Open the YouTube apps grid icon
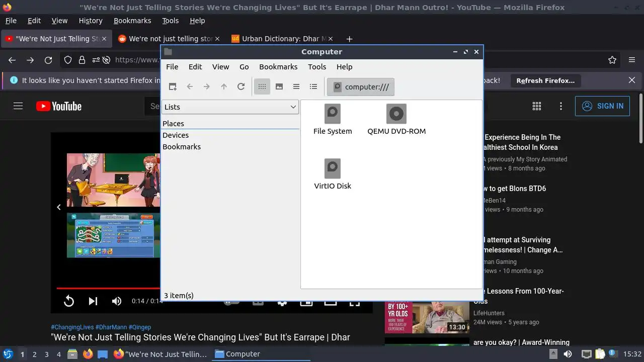The image size is (644, 362). click(x=537, y=106)
